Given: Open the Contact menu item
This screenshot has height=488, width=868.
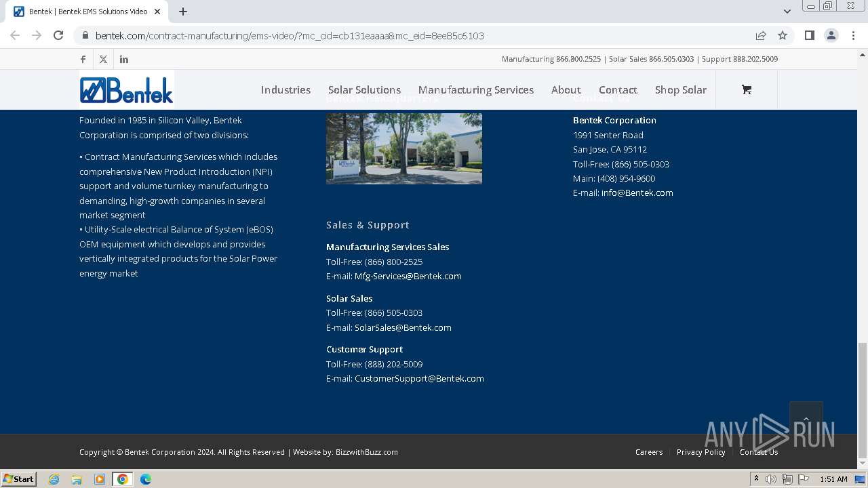Looking at the screenshot, I should [618, 89].
